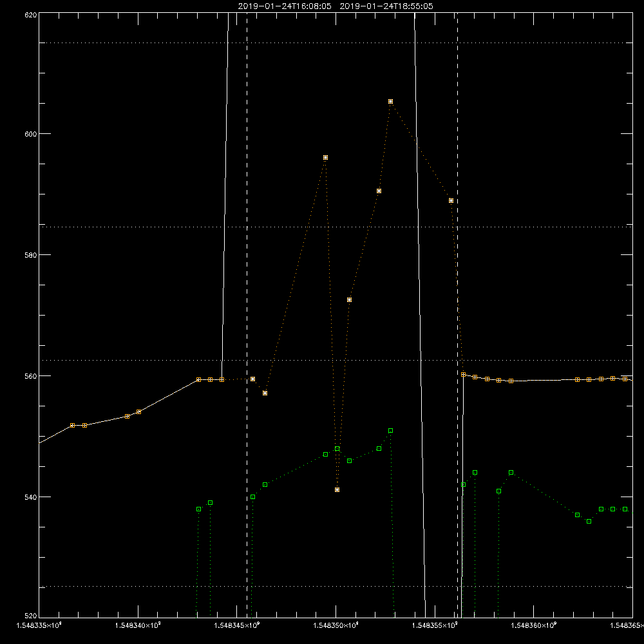Click the start timestamp 2019-01-24T16:08:05 in title
The image size is (644, 644).
click(285, 6)
